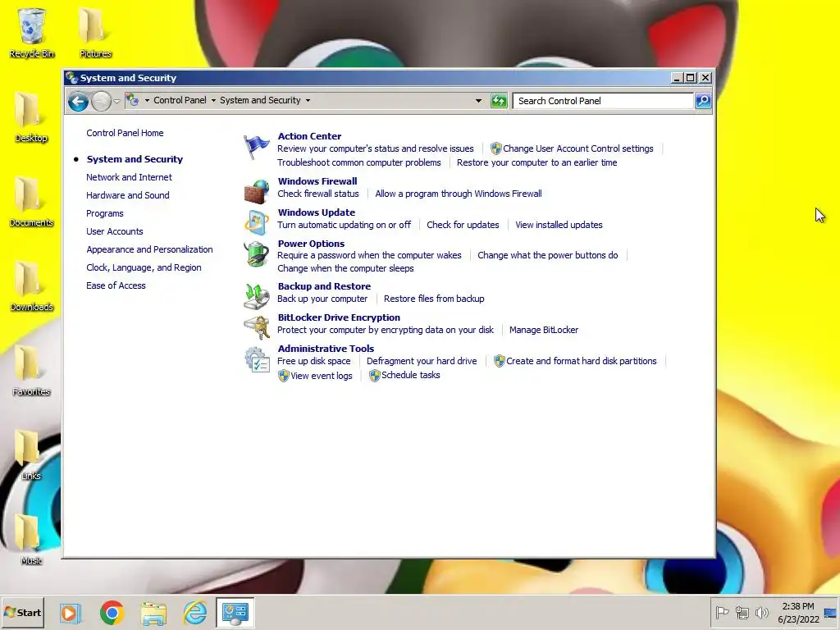Open the Power Options battery icon

(257, 253)
